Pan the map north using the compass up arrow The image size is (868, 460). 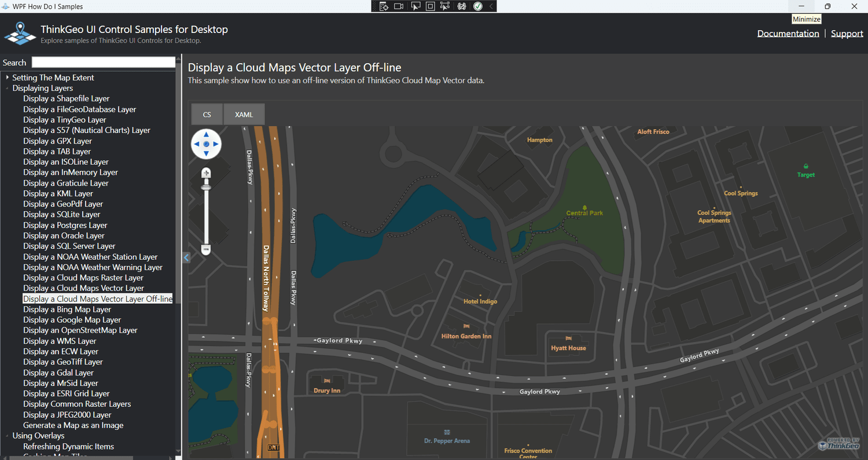(x=206, y=134)
